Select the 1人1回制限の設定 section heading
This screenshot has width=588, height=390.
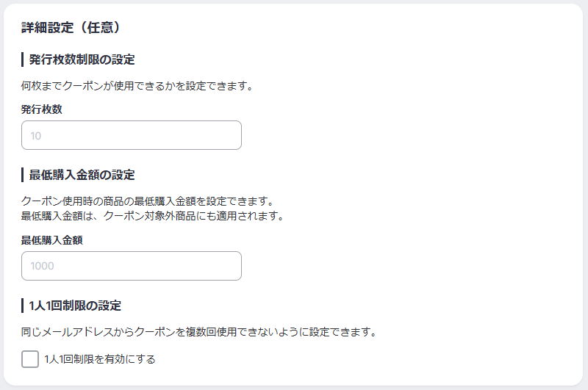point(75,305)
